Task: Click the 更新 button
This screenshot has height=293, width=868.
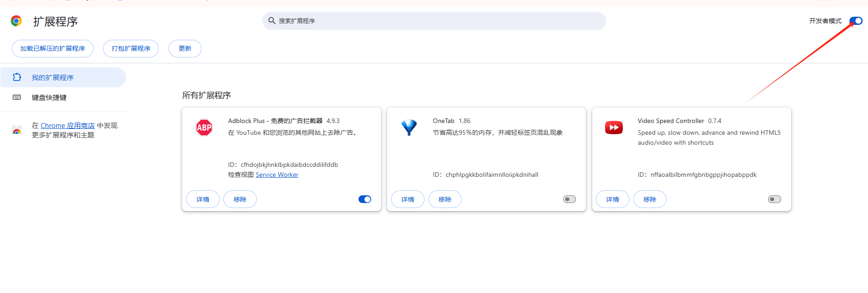Action: click(185, 48)
